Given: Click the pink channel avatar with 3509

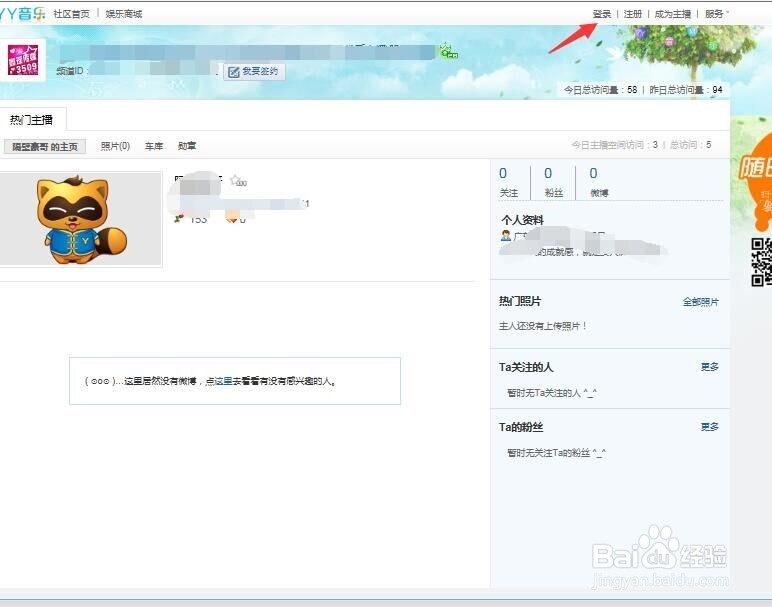Looking at the screenshot, I should [23, 60].
